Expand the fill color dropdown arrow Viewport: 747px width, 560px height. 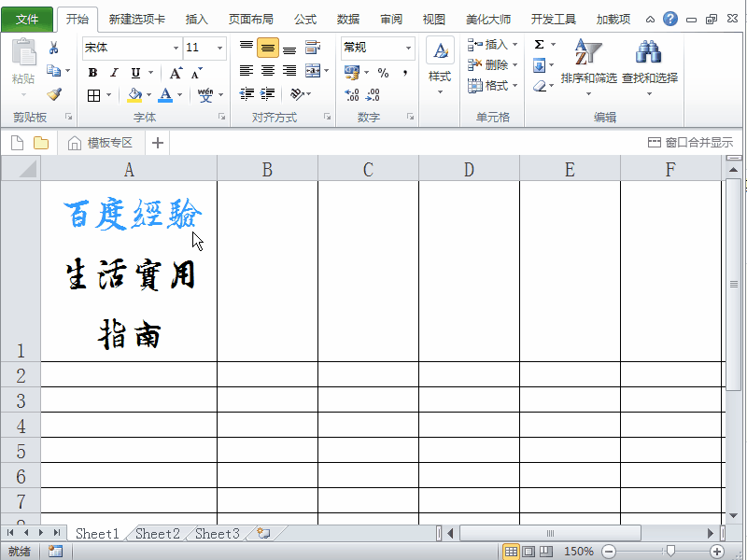148,95
